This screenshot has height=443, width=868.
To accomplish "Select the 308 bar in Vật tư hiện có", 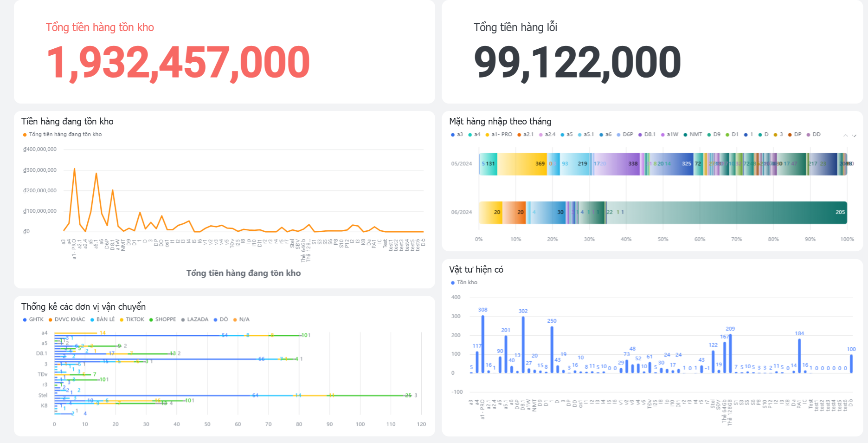I will coord(483,344).
